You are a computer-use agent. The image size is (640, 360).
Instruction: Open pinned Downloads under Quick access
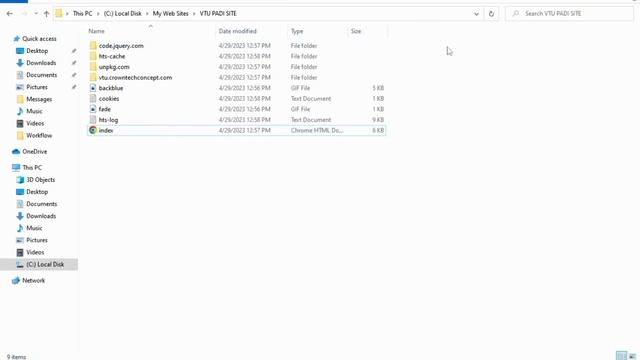41,63
